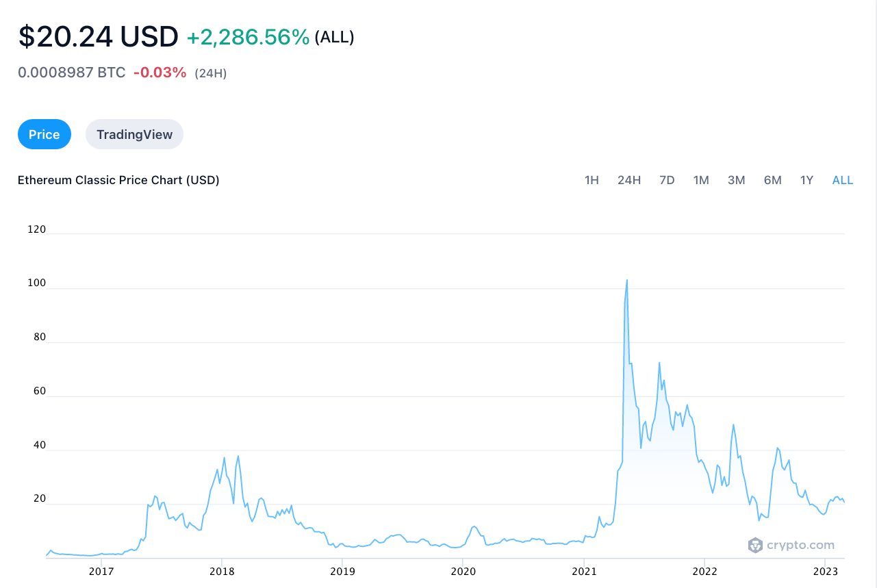The image size is (877, 588).
Task: Click the 2021 x-axis label
Action: 584,571
